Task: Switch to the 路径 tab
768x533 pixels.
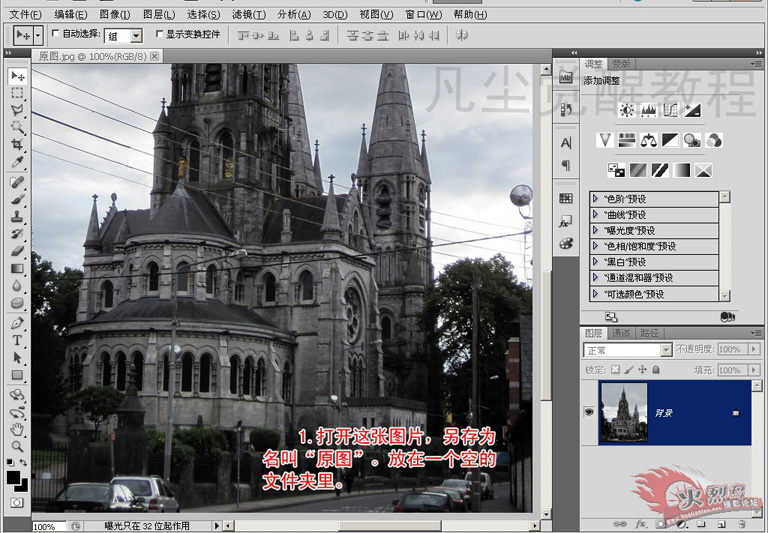Action: [649, 333]
